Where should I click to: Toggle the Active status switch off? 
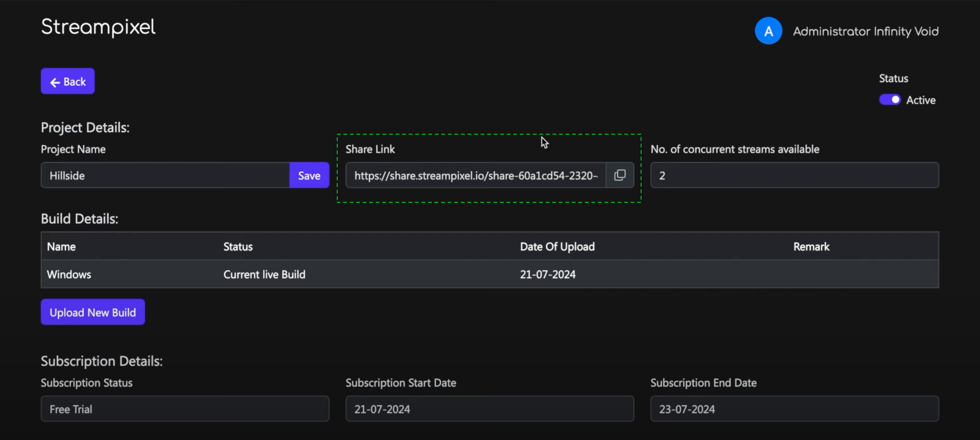[889, 100]
